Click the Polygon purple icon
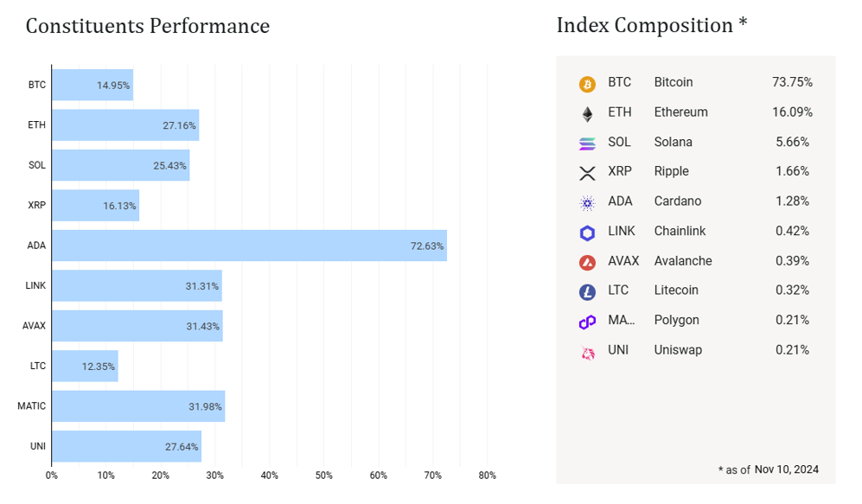 (588, 322)
